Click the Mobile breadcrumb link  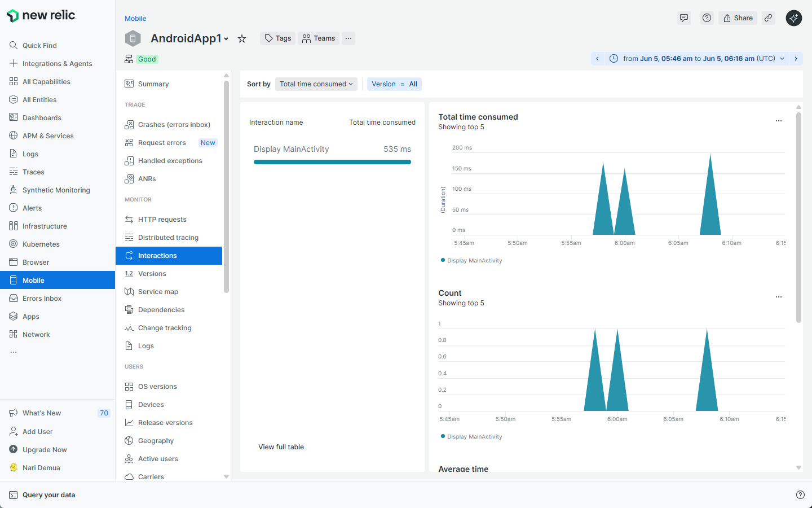(135, 19)
